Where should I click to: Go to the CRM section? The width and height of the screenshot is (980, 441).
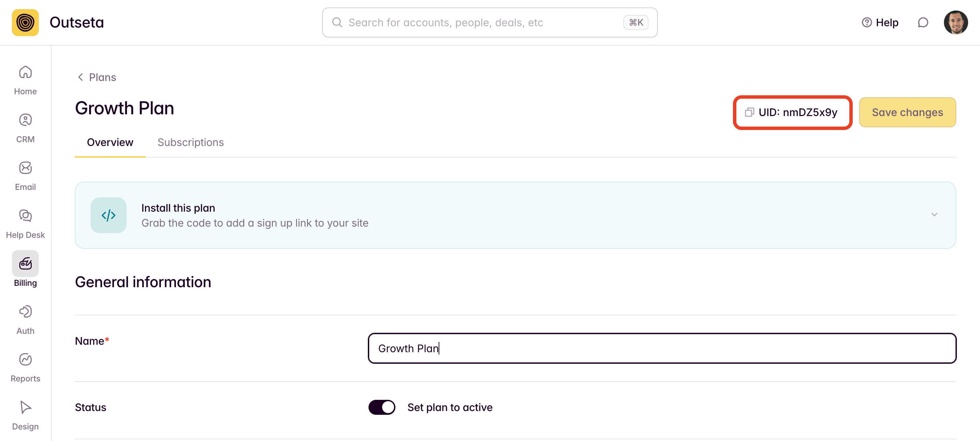click(25, 120)
